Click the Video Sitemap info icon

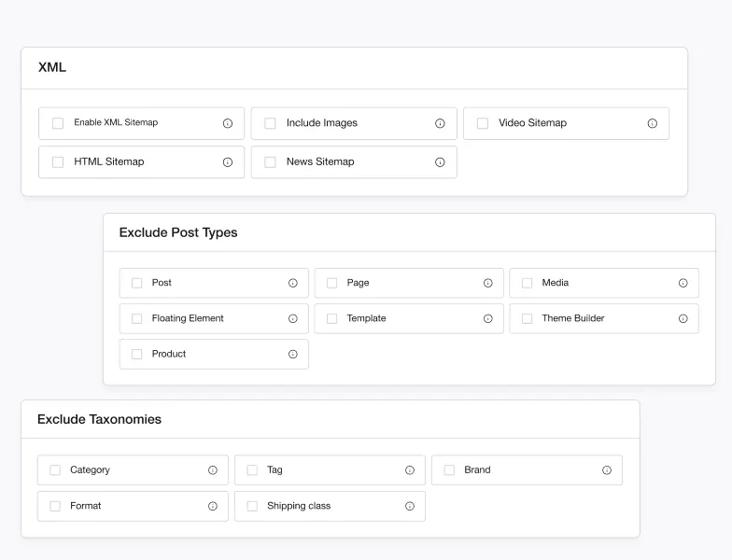(652, 123)
